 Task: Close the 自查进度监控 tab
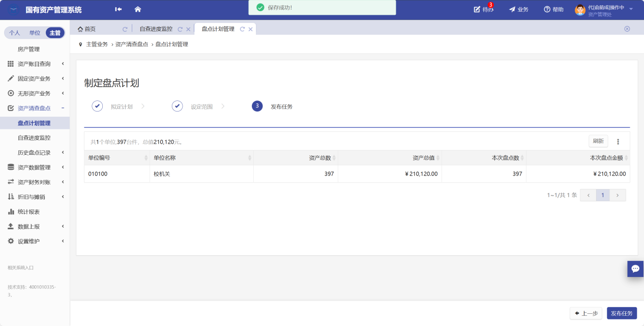click(188, 30)
